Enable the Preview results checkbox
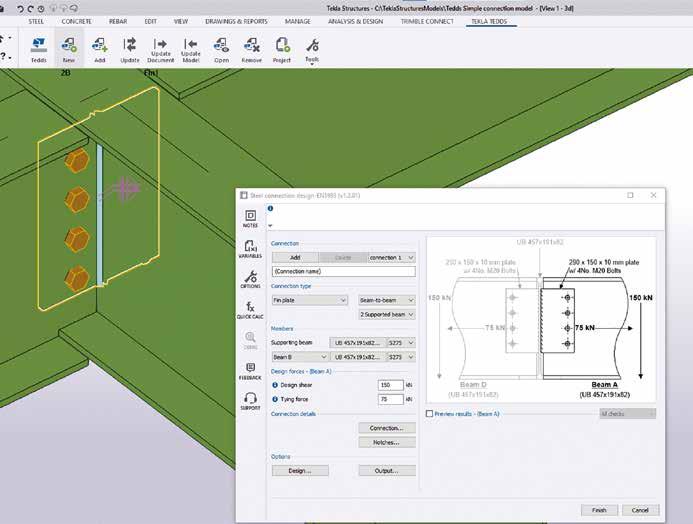 tap(429, 414)
